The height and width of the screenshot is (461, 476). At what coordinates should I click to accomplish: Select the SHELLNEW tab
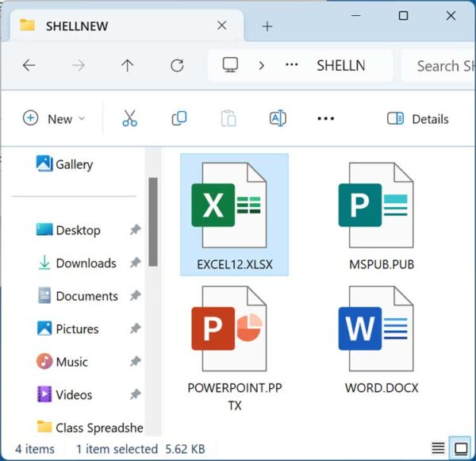pos(126,26)
